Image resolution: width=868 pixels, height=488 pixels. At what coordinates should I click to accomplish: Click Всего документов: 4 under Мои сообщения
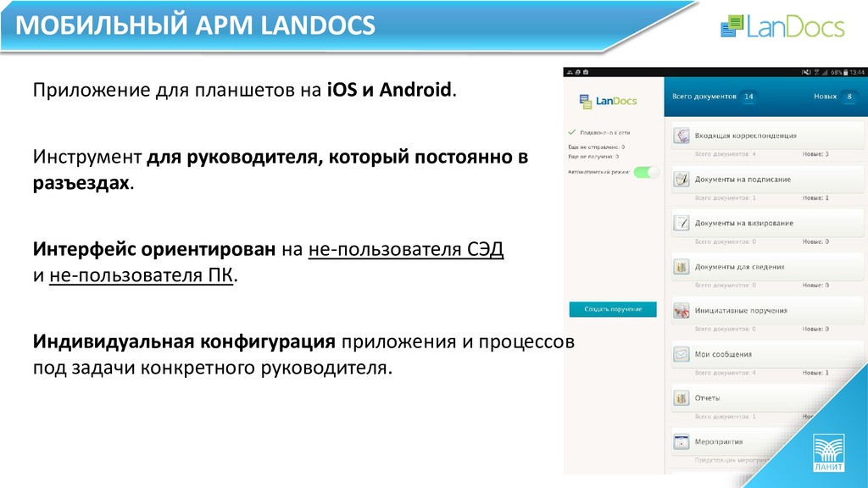click(726, 373)
